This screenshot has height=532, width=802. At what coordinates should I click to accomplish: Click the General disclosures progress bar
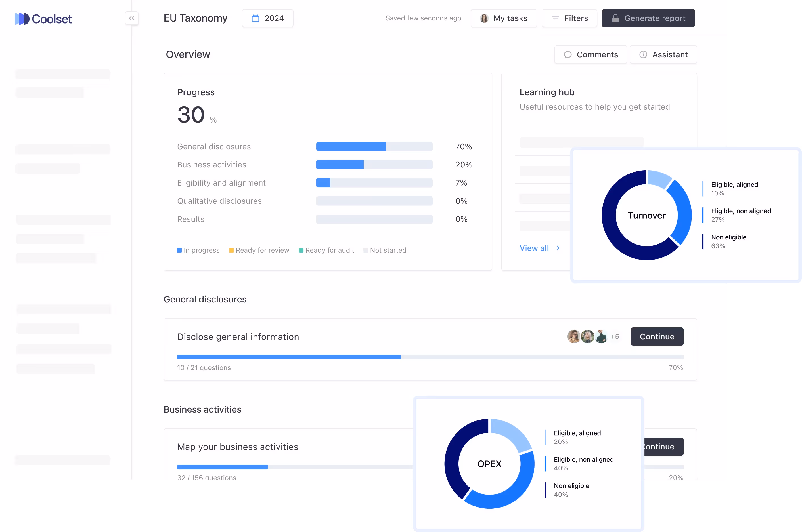[374, 147]
